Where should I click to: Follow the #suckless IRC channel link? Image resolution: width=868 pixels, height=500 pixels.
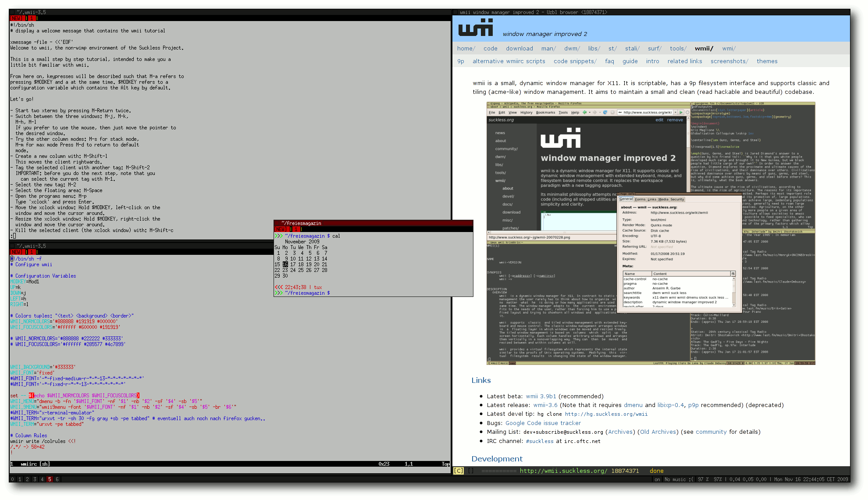[x=539, y=441]
